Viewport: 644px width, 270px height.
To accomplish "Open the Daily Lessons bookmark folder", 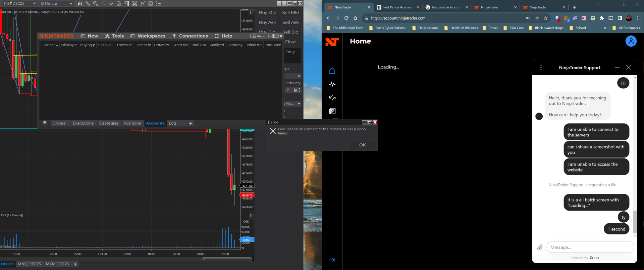I will pos(425,28).
